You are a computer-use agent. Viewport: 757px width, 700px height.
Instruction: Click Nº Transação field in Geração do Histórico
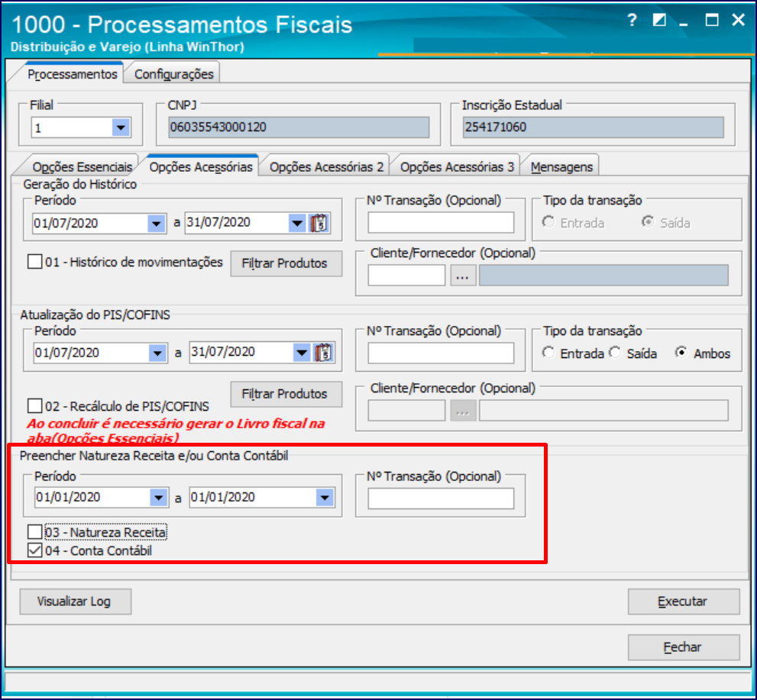pos(441,223)
